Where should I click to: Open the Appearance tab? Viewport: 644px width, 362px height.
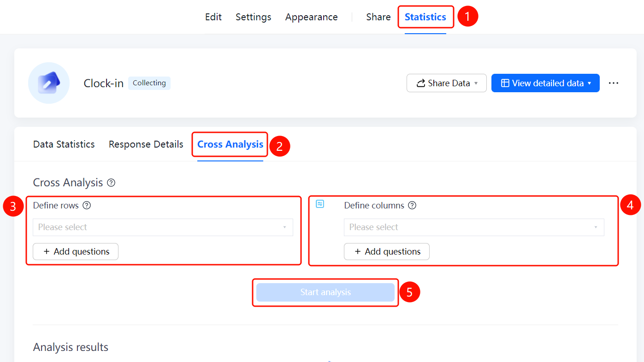pyautogui.click(x=312, y=17)
